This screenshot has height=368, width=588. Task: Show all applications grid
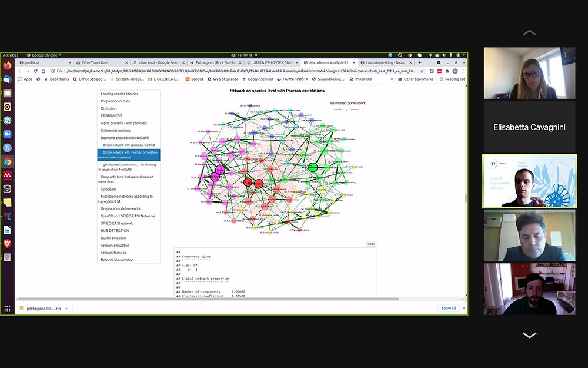coord(7,309)
